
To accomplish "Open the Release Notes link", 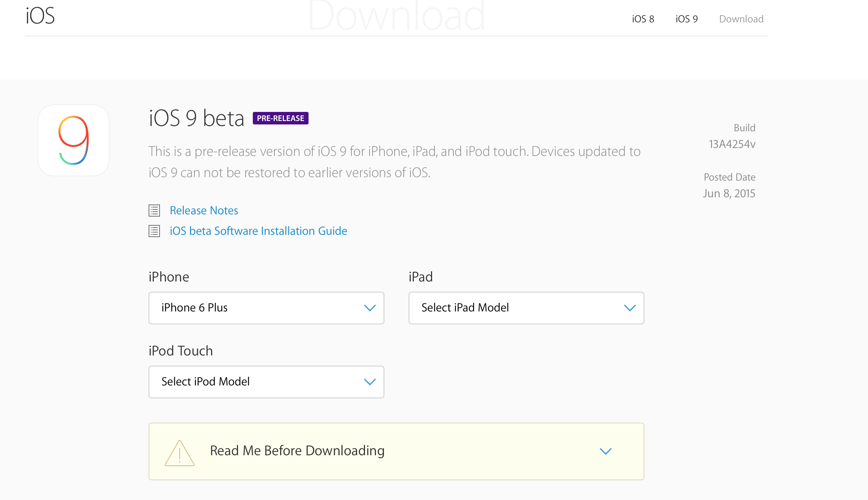I will pos(204,211).
